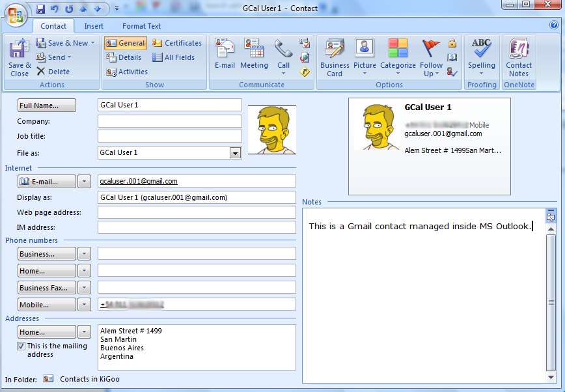Open the Business phone type dropdown

85,254
